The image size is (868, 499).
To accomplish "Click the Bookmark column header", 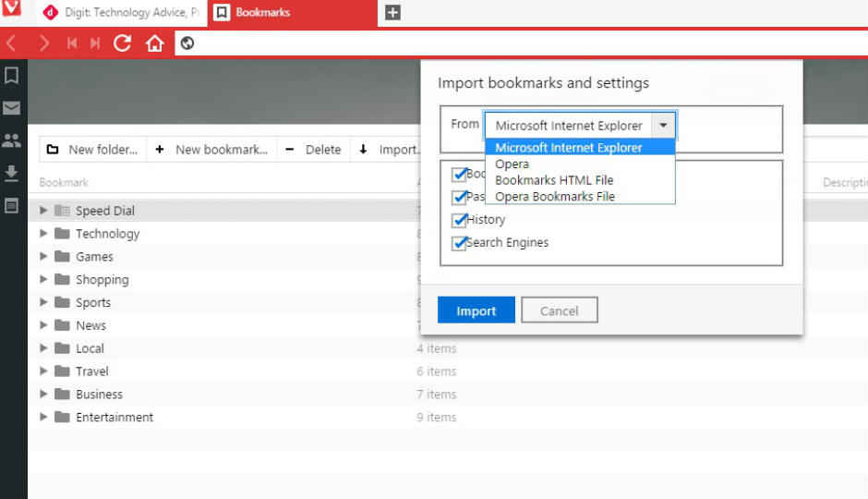I will click(x=64, y=182).
